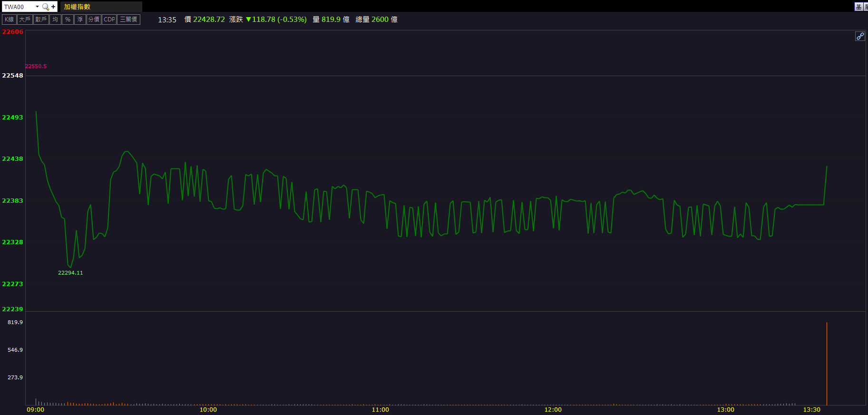Click the 22383 price axis label

[x=13, y=201]
